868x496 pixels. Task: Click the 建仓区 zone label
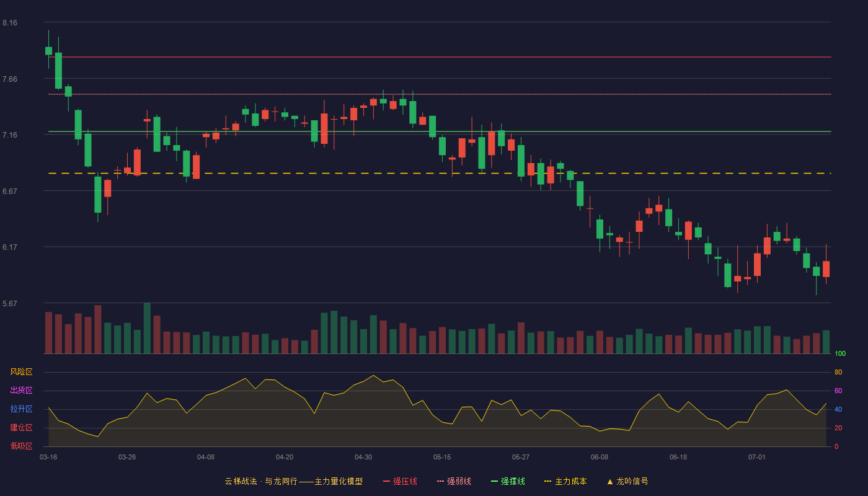tap(21, 428)
